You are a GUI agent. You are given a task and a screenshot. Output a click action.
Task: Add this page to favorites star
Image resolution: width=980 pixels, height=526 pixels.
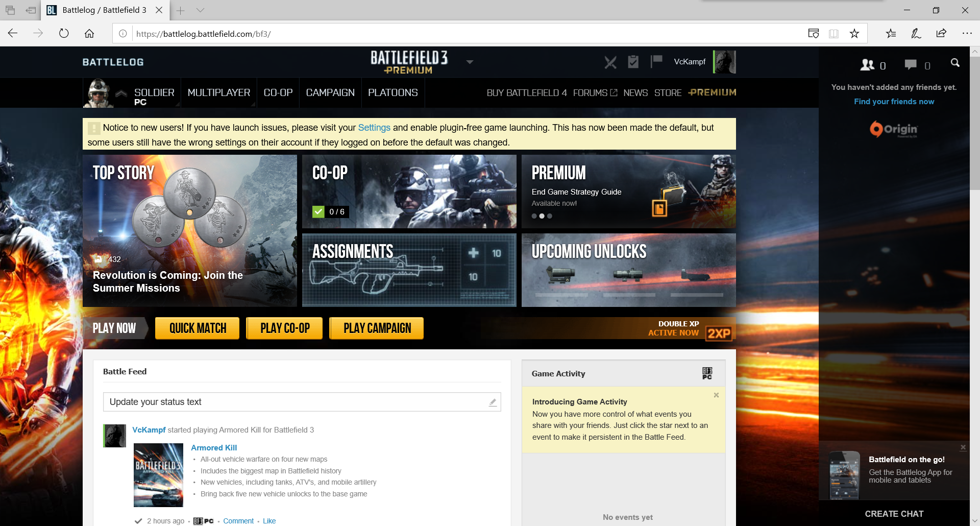point(854,34)
